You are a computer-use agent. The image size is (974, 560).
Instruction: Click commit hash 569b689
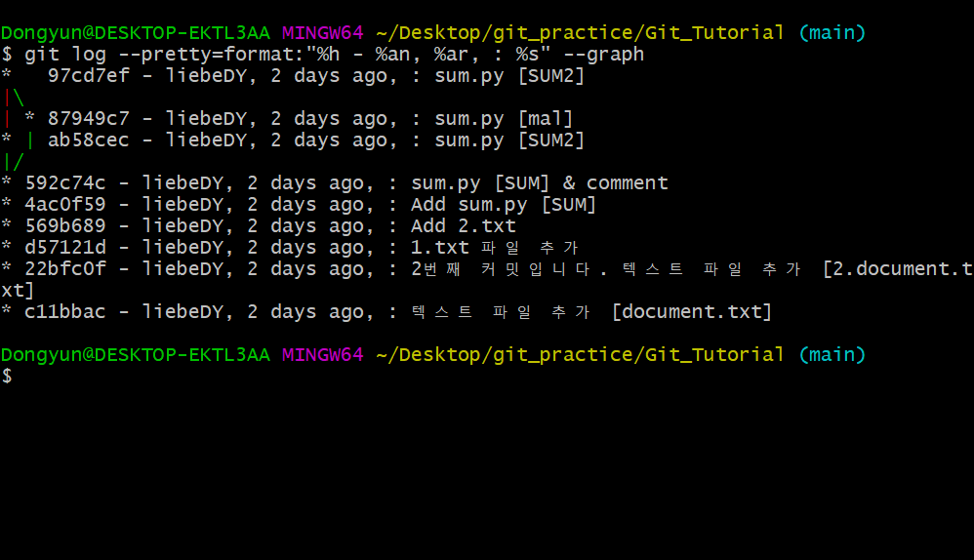[65, 226]
